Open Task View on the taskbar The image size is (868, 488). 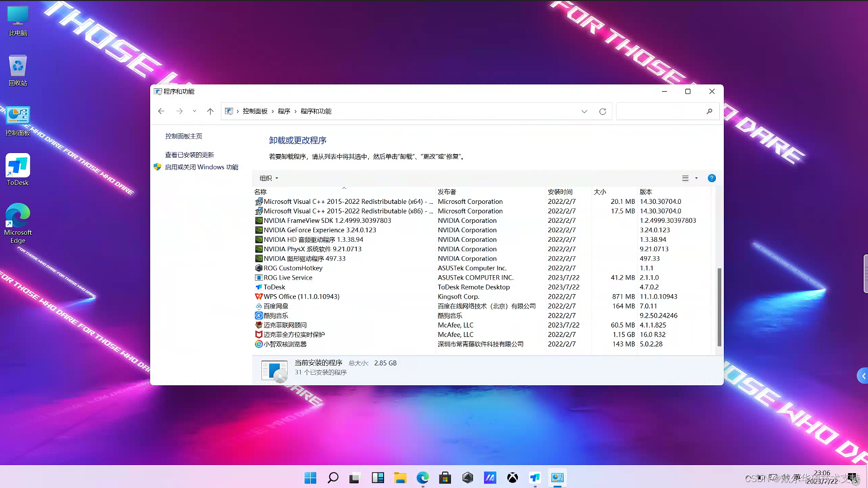tap(355, 478)
